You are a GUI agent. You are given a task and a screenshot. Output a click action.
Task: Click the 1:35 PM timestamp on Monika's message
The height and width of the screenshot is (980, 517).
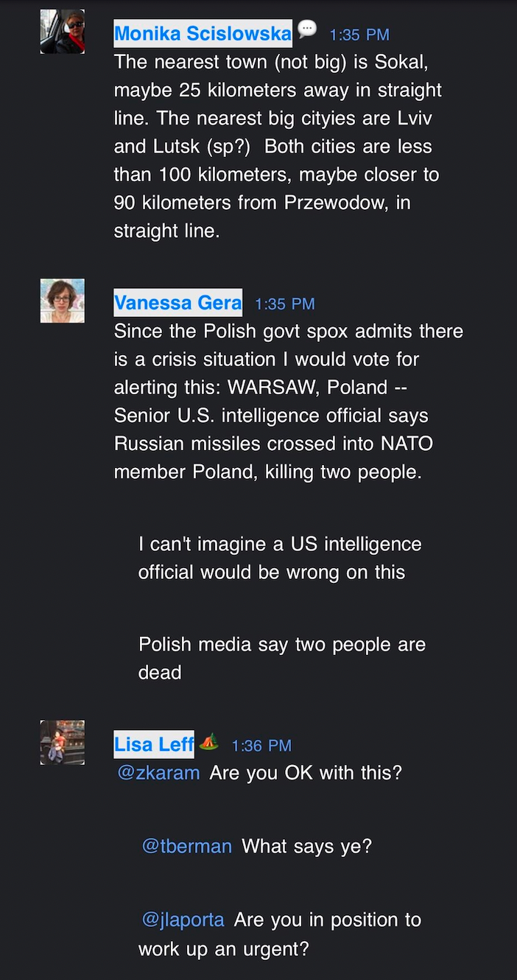coord(359,35)
